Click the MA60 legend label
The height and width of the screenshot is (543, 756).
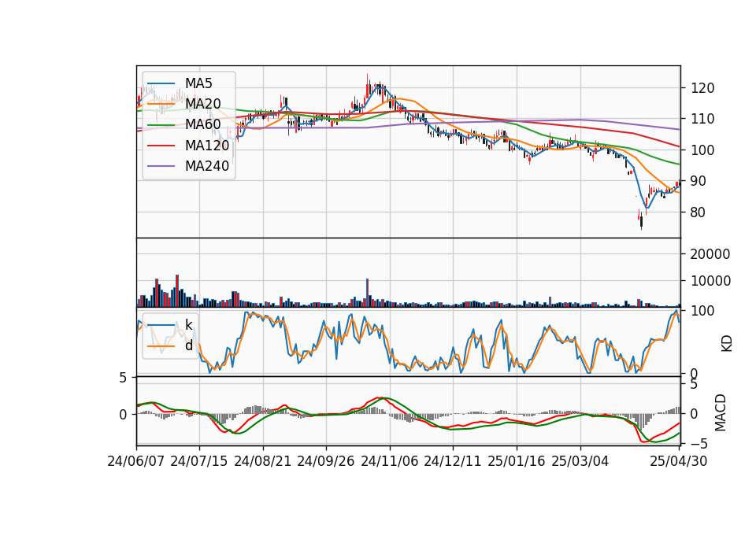[x=202, y=125]
